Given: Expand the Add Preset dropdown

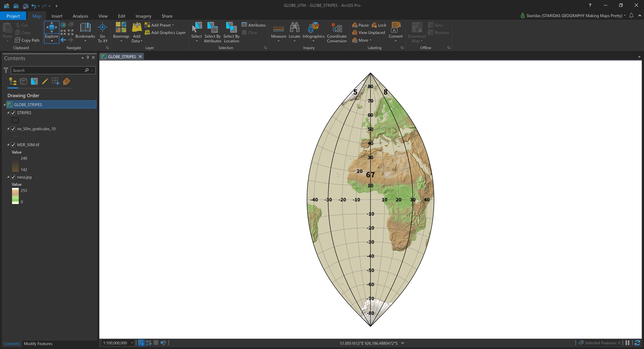Looking at the screenshot, I should coord(173,25).
